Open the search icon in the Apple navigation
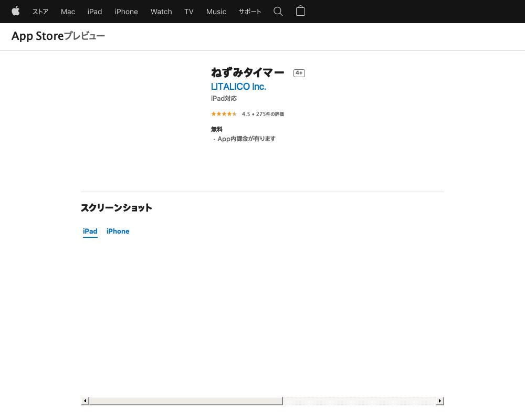This screenshot has height=420, width=525. coord(278,12)
